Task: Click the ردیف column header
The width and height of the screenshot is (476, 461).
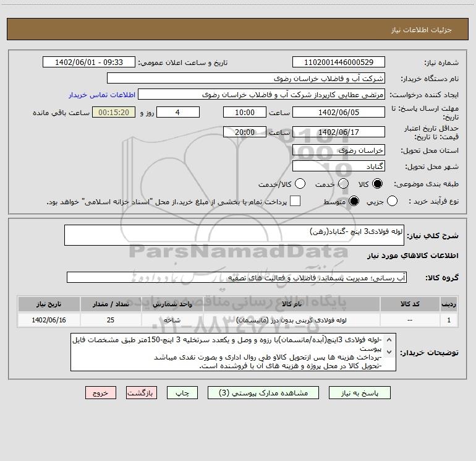Action: pyautogui.click(x=449, y=304)
